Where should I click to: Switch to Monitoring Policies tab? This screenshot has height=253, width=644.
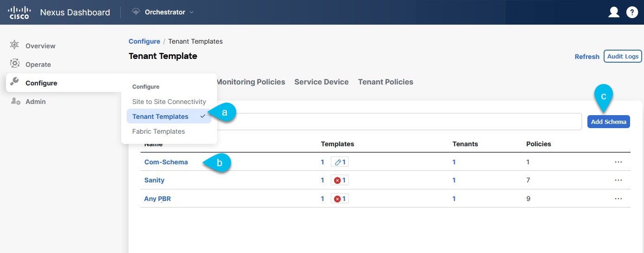[x=251, y=82]
